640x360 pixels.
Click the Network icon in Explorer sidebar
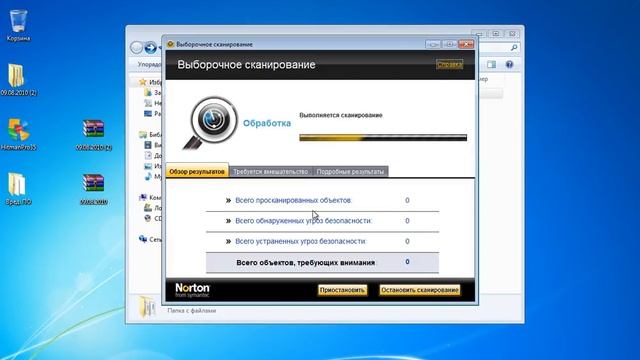pos(143,239)
